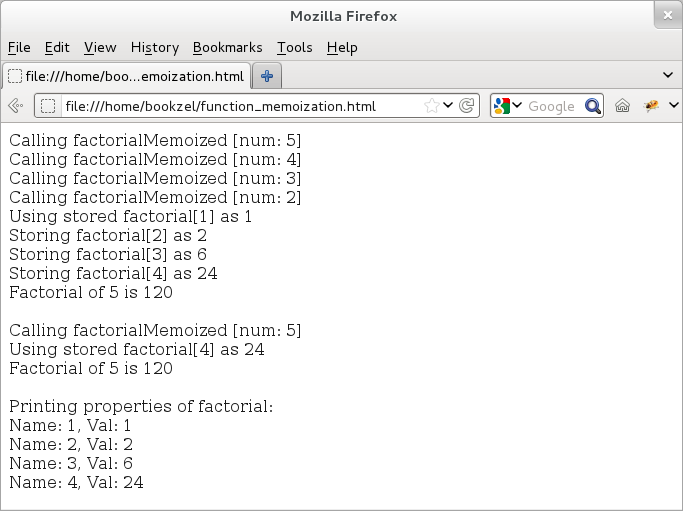The width and height of the screenshot is (683, 511).
Task: Click the Google search engine icon
Action: (502, 106)
